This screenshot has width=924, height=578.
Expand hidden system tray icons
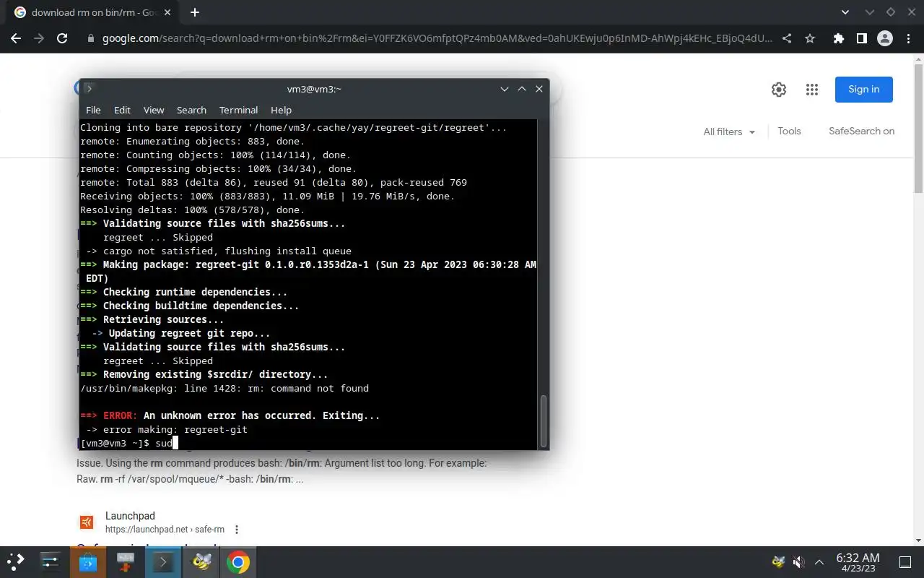pos(819,561)
